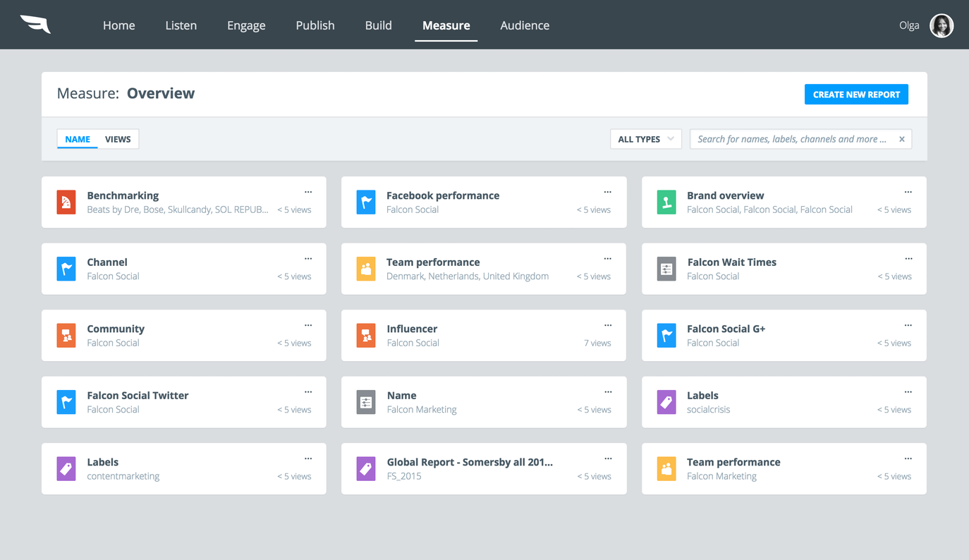Viewport: 969px width, 560px height.
Task: Expand the All Types filter dropdown
Action: point(646,139)
